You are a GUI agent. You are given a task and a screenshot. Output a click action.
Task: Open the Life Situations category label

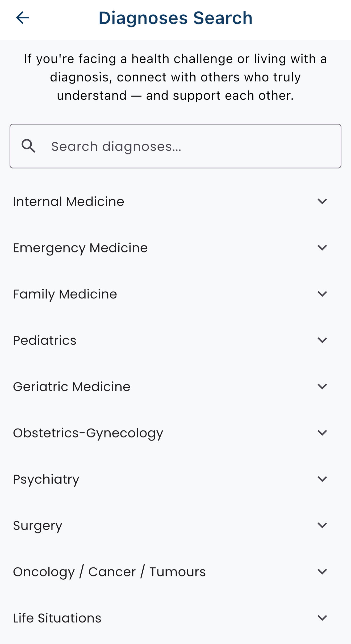click(x=57, y=618)
